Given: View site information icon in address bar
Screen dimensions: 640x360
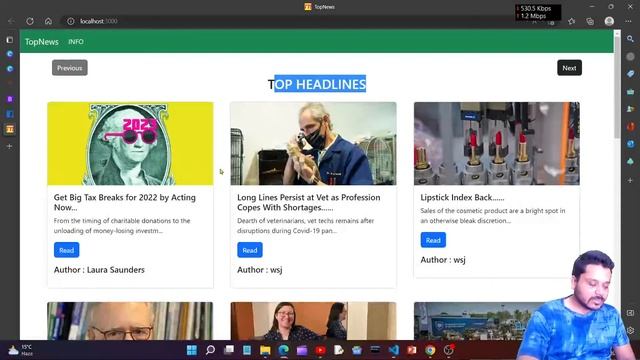Looking at the screenshot, I should click(x=71, y=21).
